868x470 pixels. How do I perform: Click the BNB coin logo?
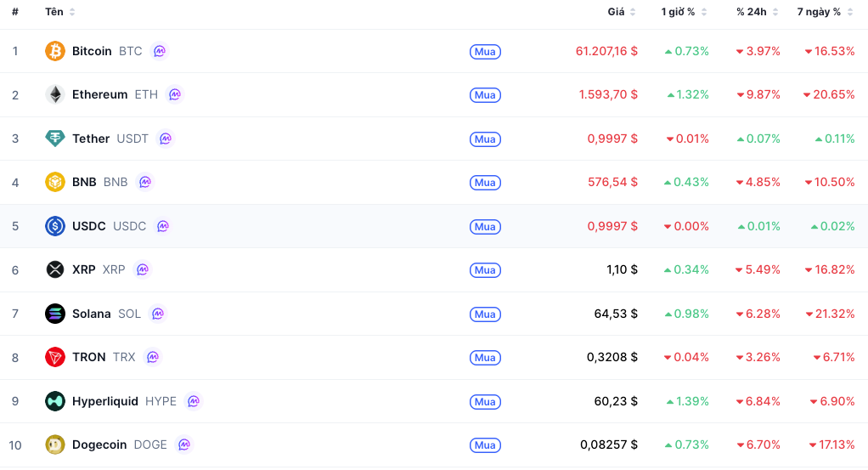[x=55, y=182]
